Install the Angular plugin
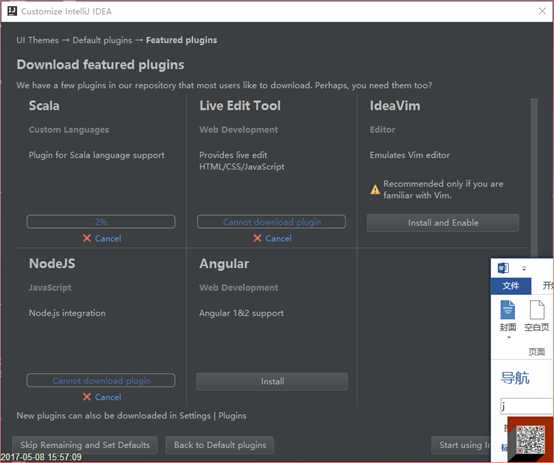 (272, 381)
